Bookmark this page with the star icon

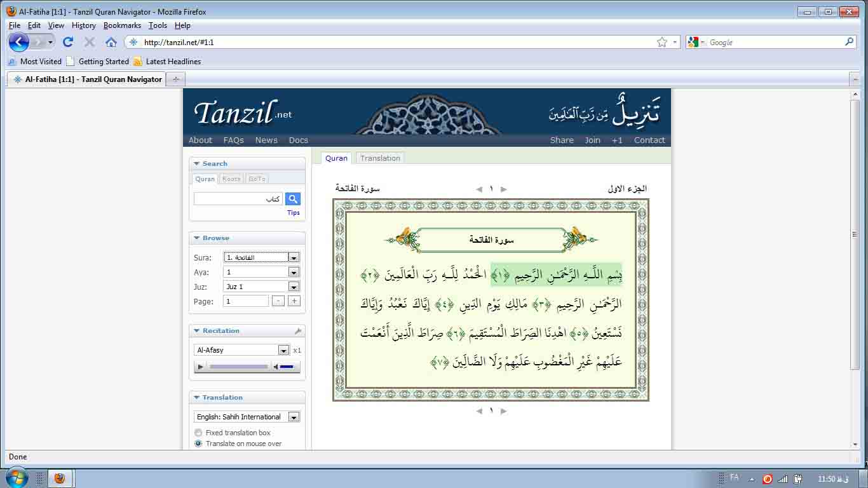point(661,42)
